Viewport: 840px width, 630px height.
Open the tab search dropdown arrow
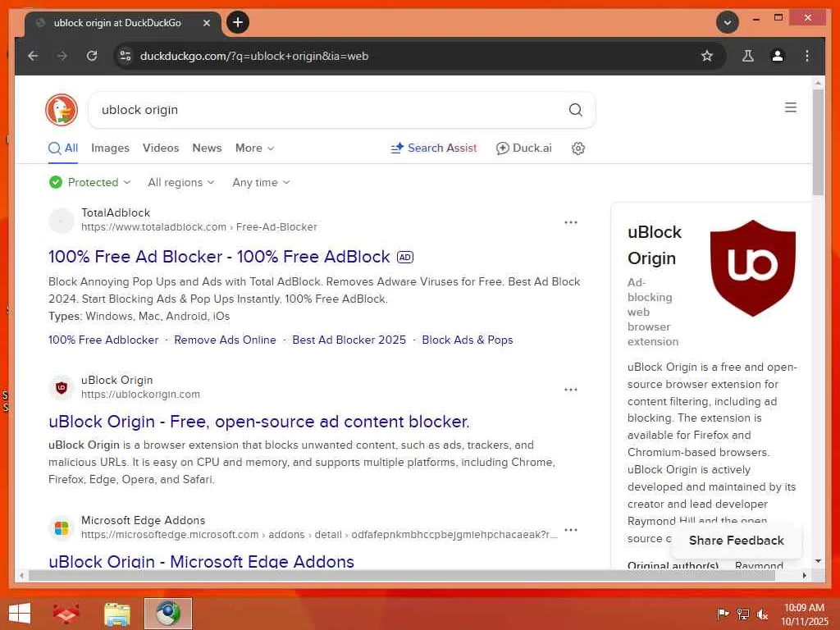pyautogui.click(x=728, y=22)
